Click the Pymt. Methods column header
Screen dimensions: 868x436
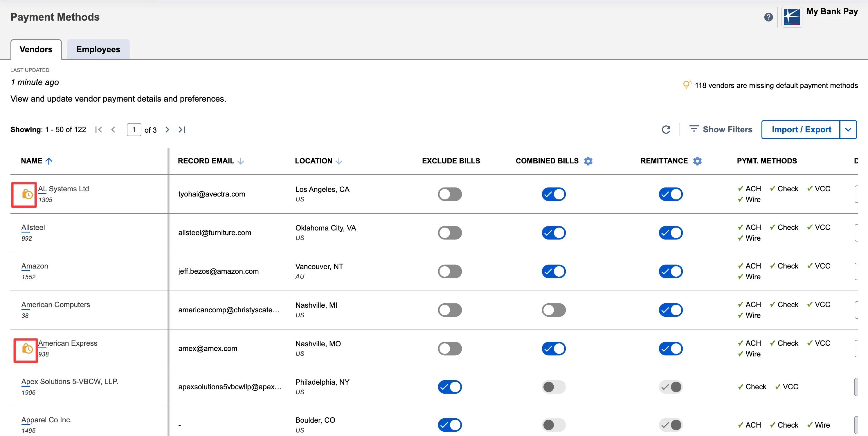click(767, 161)
